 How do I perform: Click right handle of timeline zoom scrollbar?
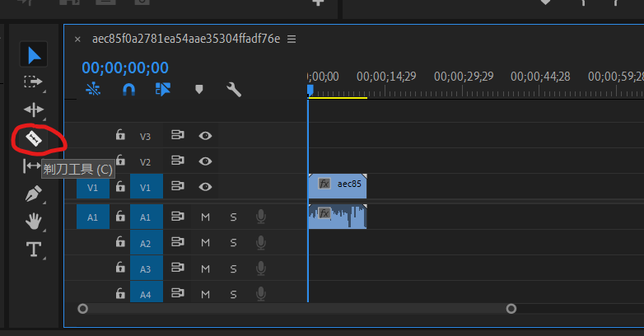pyautogui.click(x=511, y=309)
